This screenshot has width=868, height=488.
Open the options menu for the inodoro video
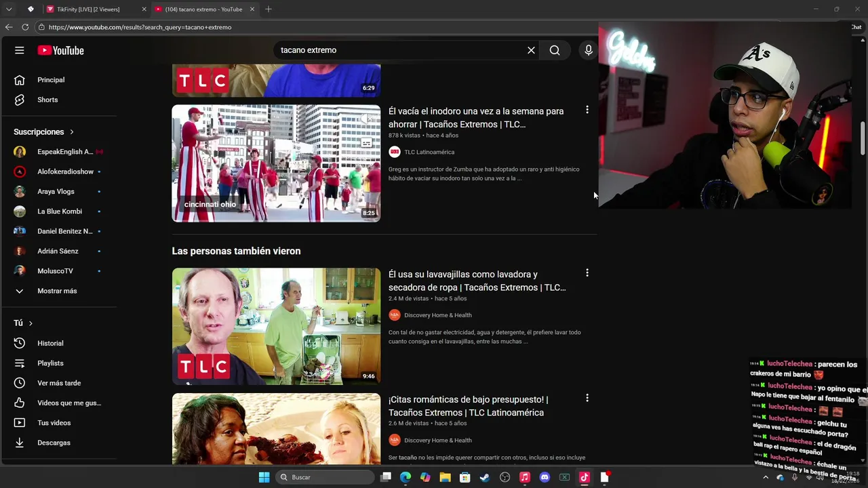(587, 110)
